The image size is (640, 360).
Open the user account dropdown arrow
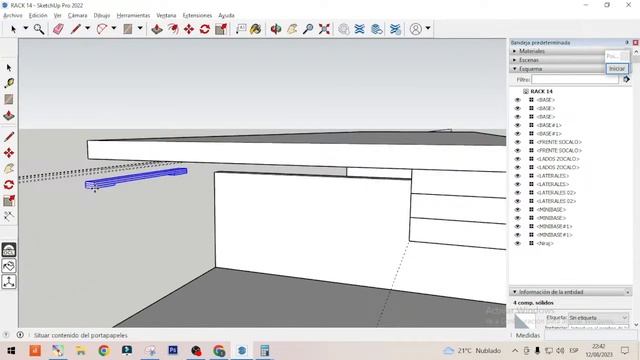coord(428,28)
